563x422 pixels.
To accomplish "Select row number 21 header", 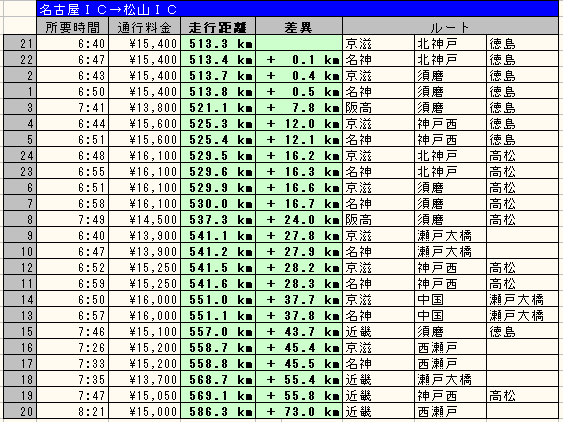I will pos(20,43).
